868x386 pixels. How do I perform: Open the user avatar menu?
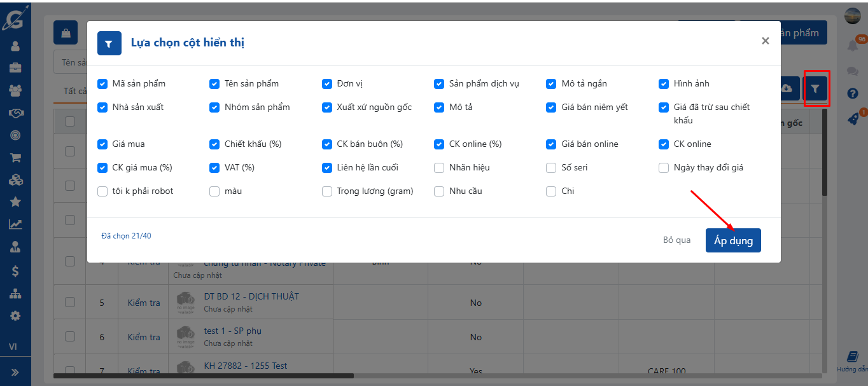pos(853,16)
